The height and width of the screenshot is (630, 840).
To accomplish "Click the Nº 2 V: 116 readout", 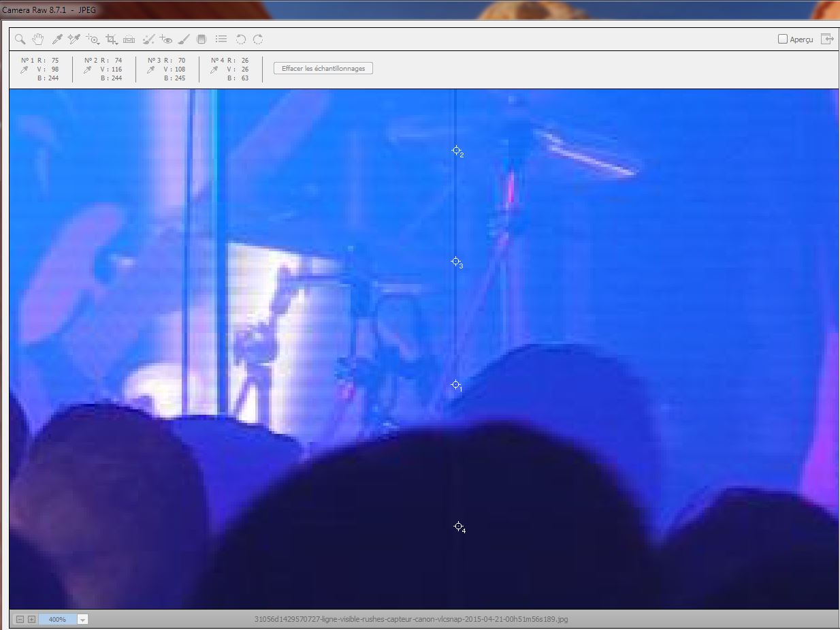I will pyautogui.click(x=111, y=69).
